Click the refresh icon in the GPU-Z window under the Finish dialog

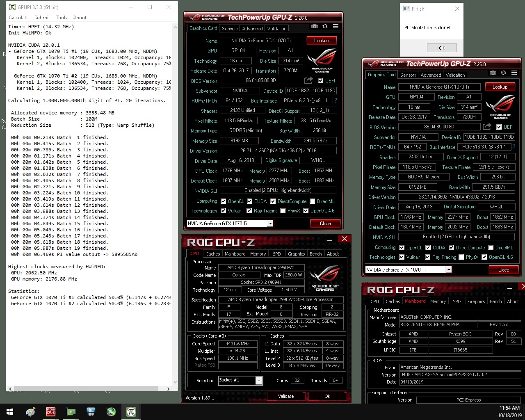(503, 73)
